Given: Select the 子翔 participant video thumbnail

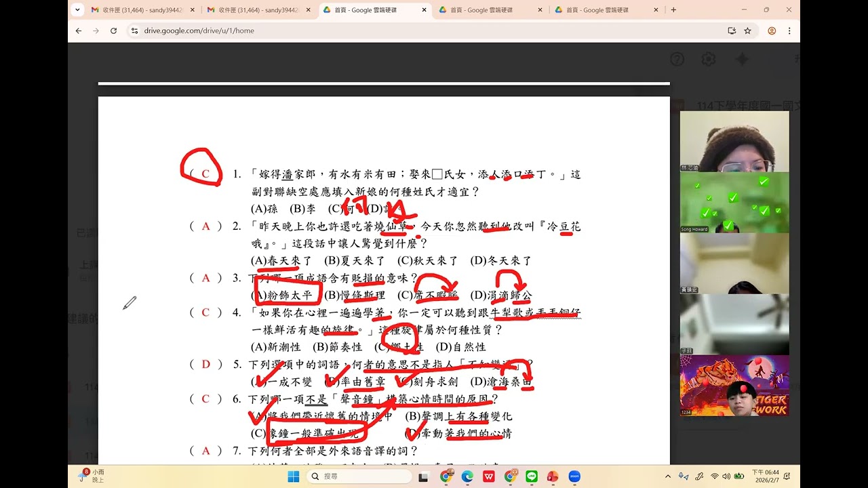Looking at the screenshot, I should tap(734, 325).
